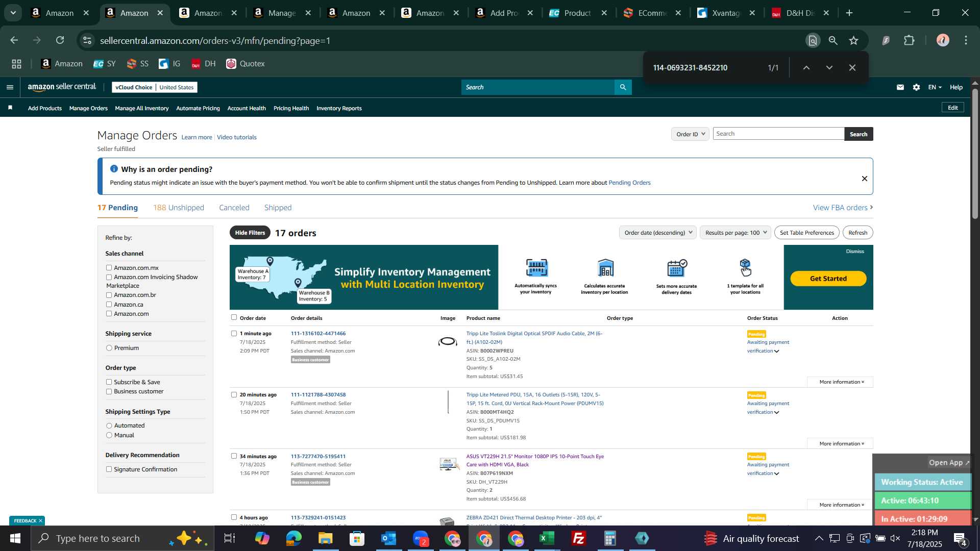
Task: Open the View FBA orders link
Action: 843,208
